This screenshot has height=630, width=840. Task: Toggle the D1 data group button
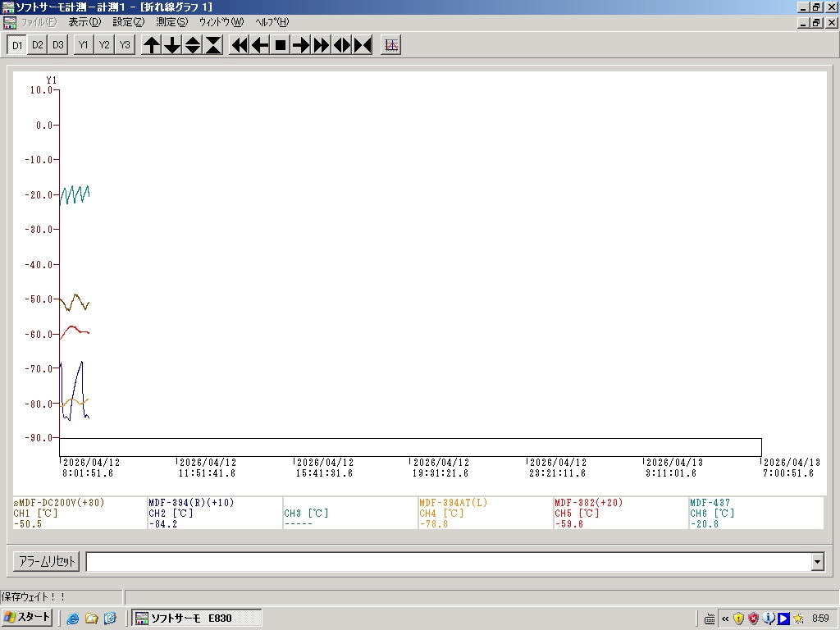[x=17, y=45]
